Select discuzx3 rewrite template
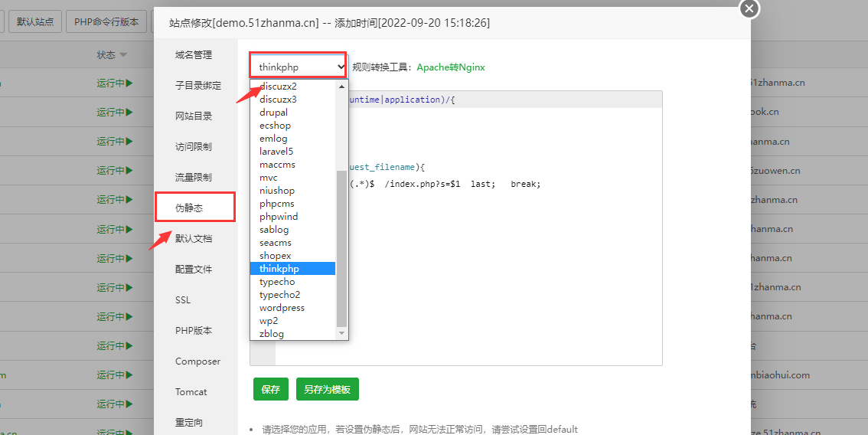 278,100
